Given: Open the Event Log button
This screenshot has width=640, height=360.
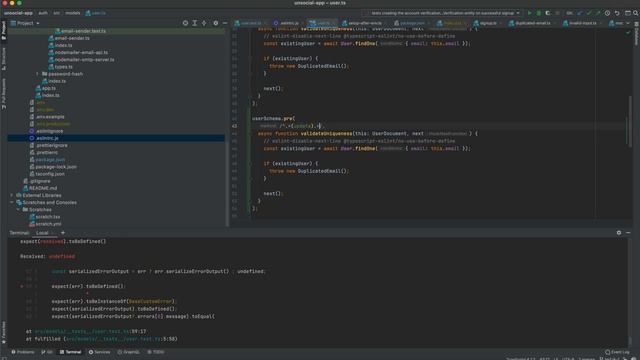Looking at the screenshot, I should [x=617, y=352].
